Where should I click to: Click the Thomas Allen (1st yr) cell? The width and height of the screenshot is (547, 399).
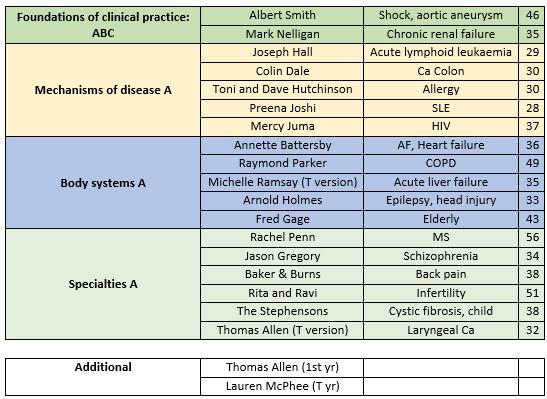282,368
